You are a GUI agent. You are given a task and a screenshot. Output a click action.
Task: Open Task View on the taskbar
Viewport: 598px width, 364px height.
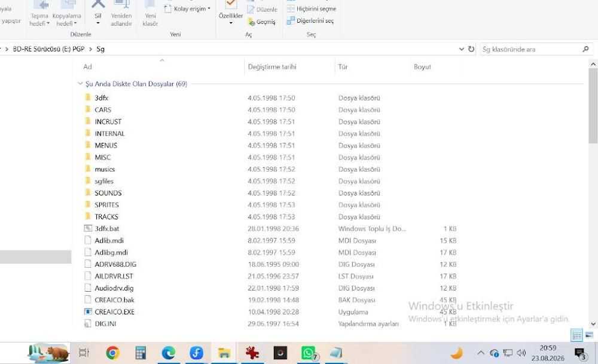tap(84, 353)
